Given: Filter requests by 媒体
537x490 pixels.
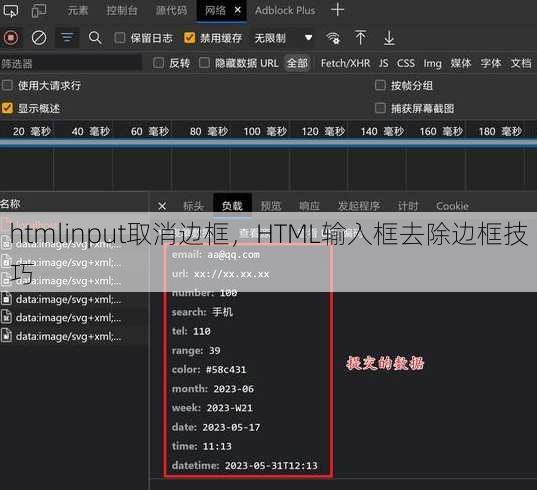Looking at the screenshot, I should click(461, 63).
